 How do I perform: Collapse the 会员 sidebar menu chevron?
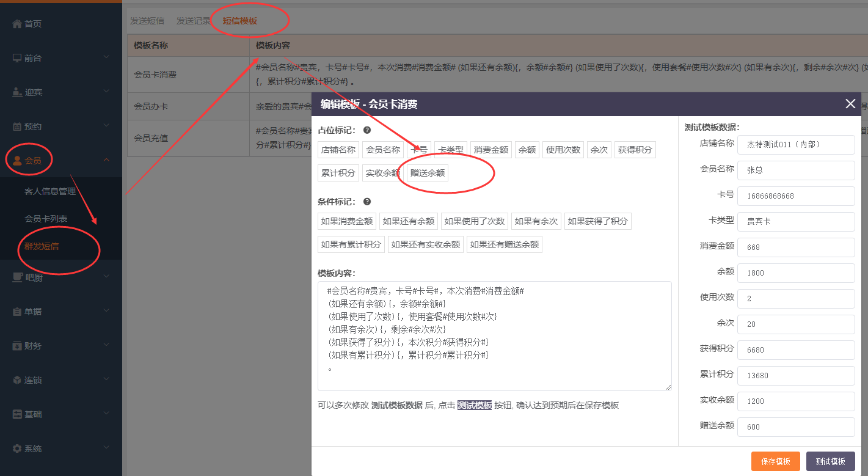[106, 160]
